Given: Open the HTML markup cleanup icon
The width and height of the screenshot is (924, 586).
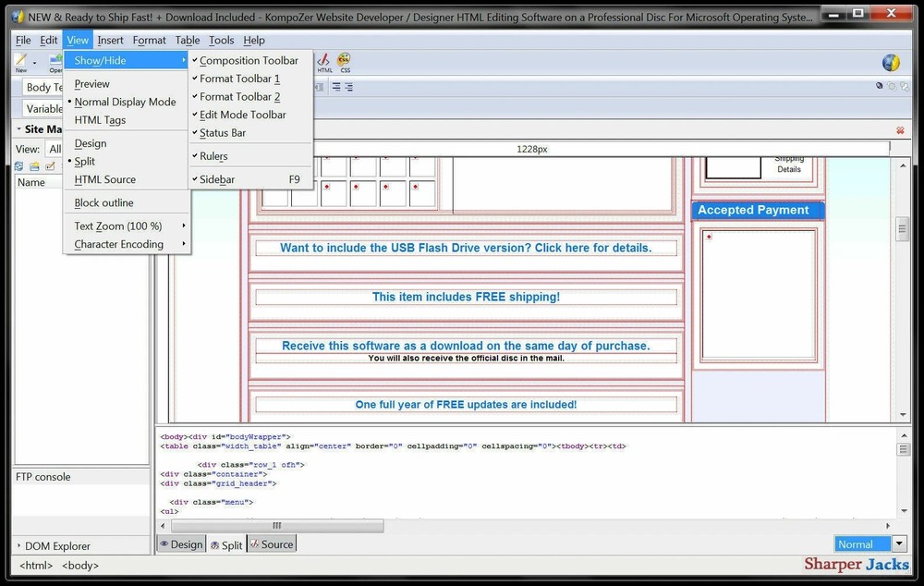Looking at the screenshot, I should pyautogui.click(x=323, y=62).
